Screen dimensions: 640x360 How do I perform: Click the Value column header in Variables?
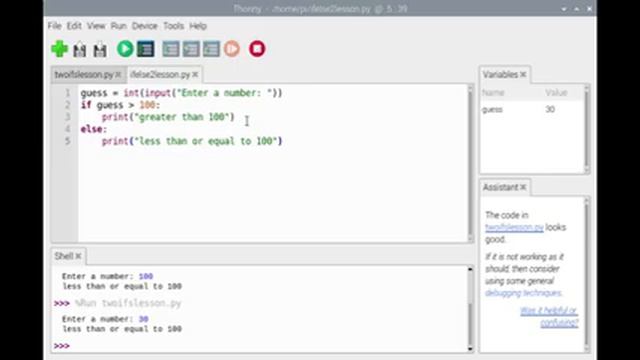(x=556, y=93)
